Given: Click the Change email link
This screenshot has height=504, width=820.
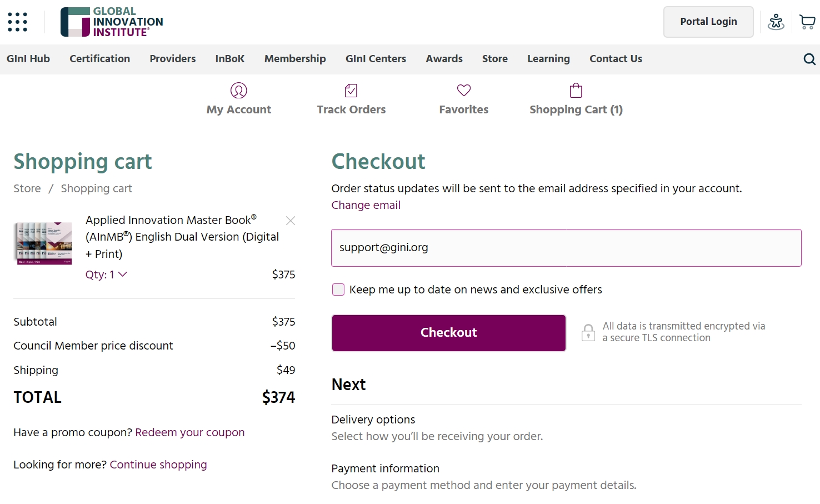Looking at the screenshot, I should coord(366,205).
